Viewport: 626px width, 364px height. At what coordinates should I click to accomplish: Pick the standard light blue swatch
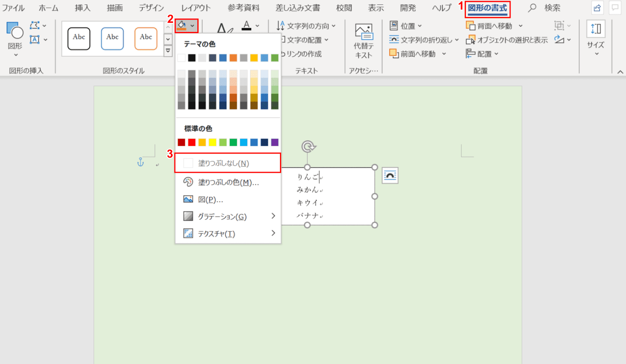click(x=243, y=142)
